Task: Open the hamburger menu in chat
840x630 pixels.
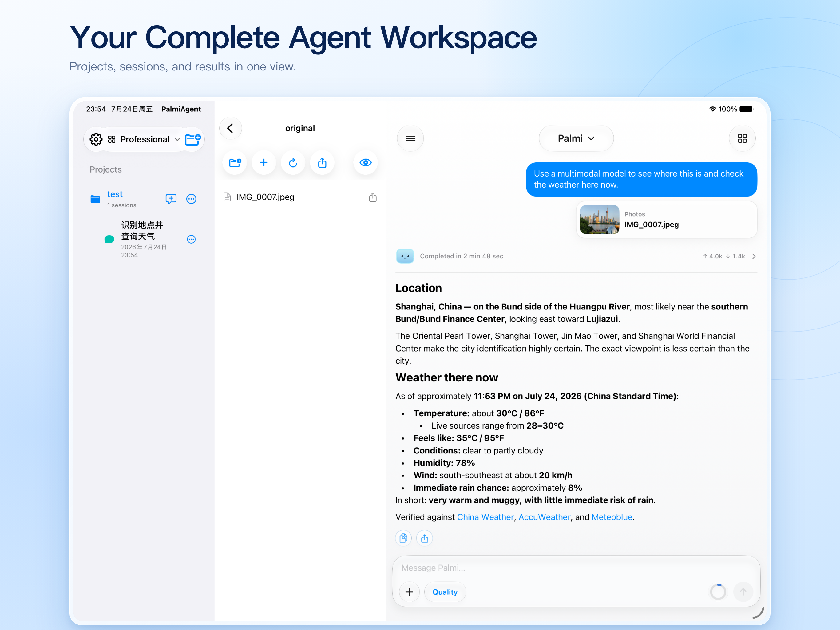Action: click(410, 138)
